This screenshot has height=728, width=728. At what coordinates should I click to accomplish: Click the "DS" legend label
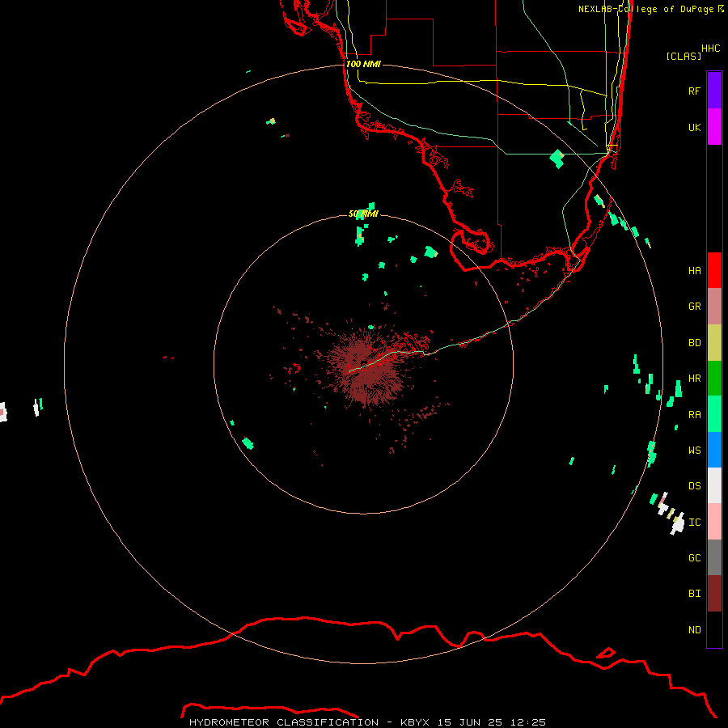[x=694, y=486]
